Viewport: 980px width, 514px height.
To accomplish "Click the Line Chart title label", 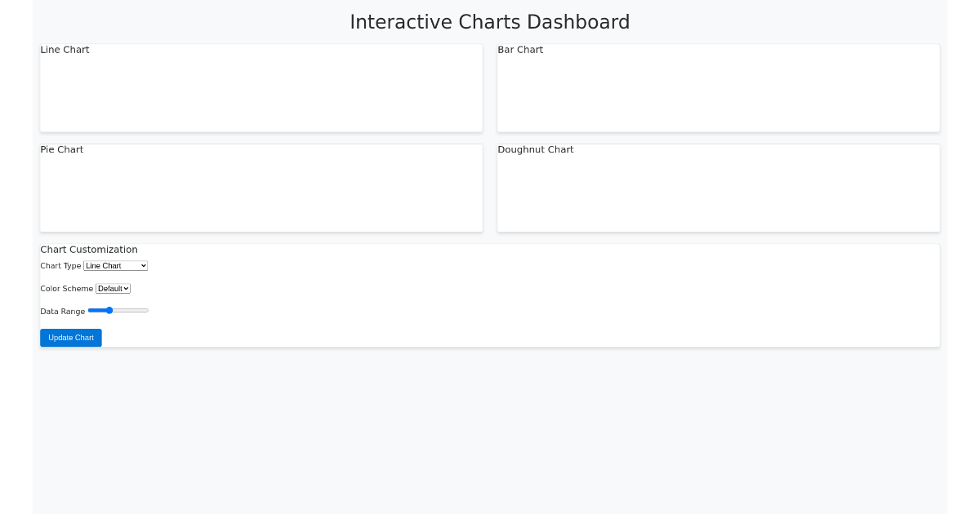I will pos(65,50).
